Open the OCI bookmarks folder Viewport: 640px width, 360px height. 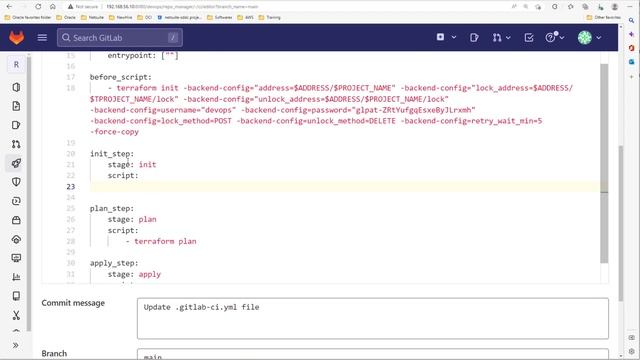[145, 18]
